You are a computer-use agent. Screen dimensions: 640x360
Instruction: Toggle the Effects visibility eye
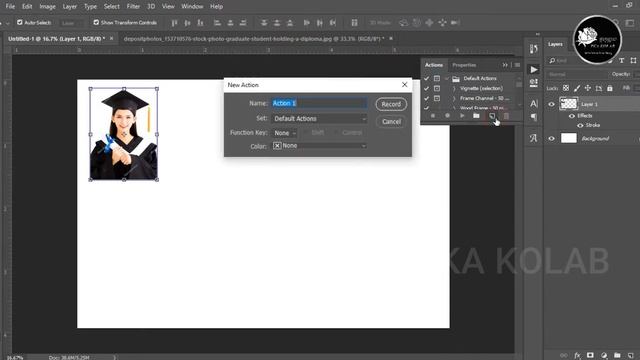point(572,116)
